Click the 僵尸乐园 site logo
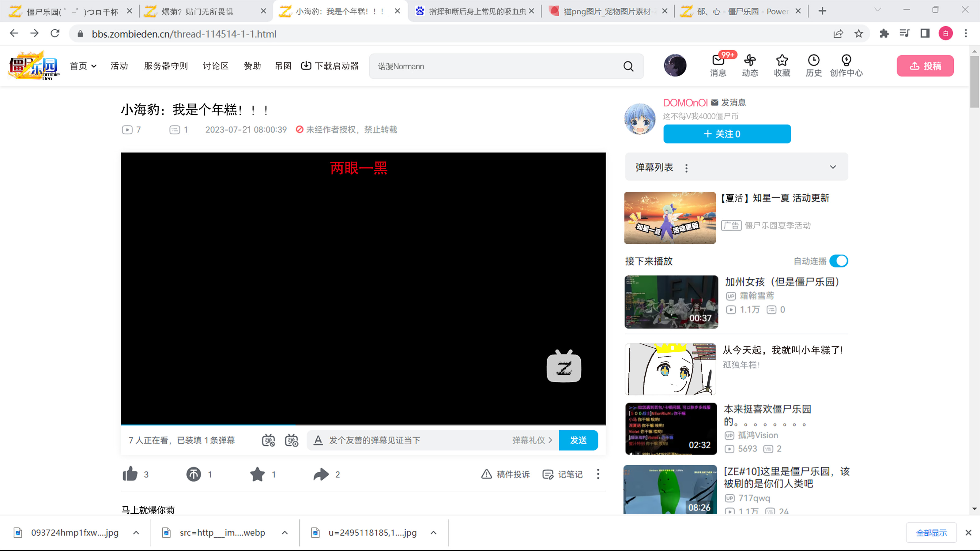Screen dimensions: 980x551 tap(34, 66)
